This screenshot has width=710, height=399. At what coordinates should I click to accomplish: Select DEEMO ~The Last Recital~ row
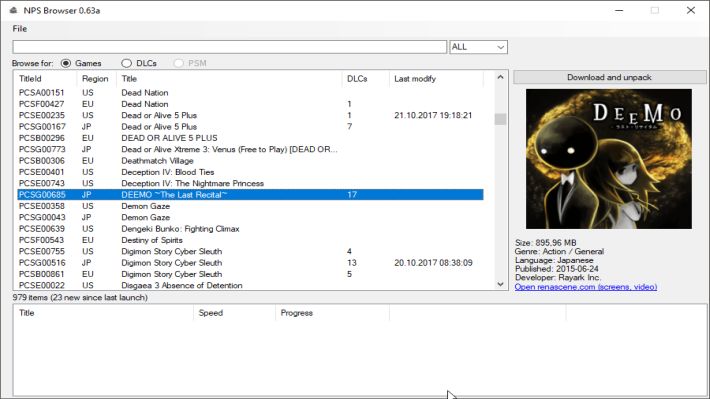pyautogui.click(x=250, y=195)
